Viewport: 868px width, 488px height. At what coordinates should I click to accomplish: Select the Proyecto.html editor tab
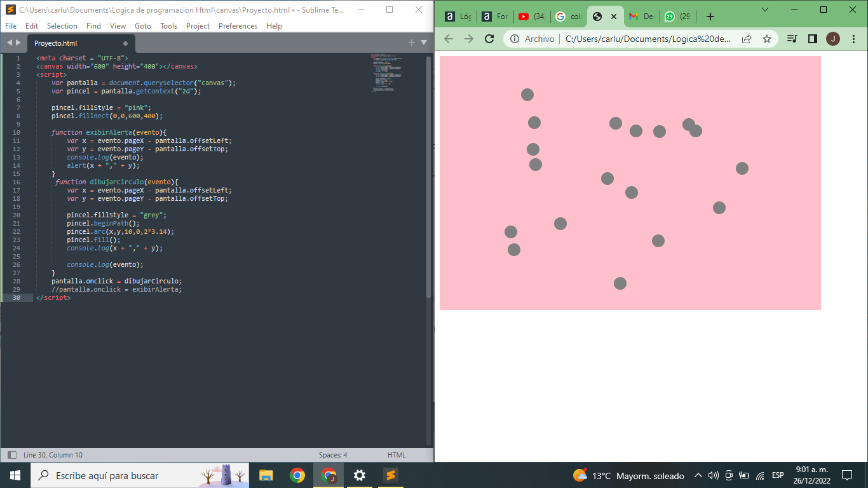point(81,43)
